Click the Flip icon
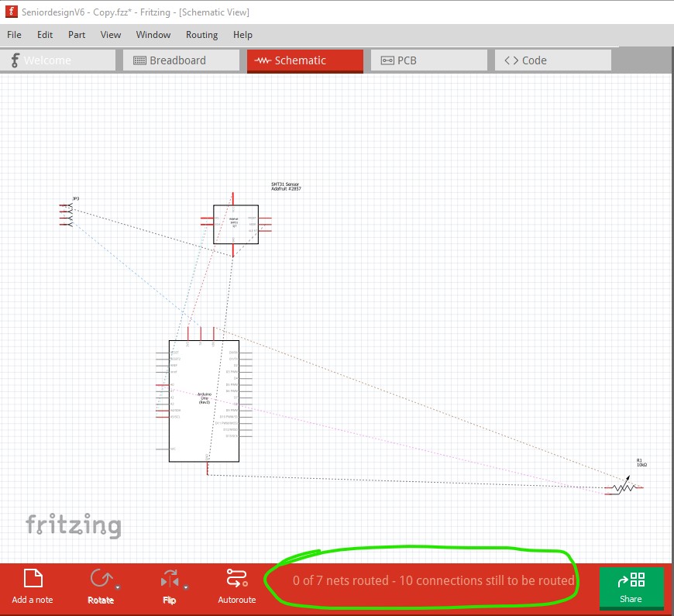Screen dimensions: 674x616 [x=170, y=579]
